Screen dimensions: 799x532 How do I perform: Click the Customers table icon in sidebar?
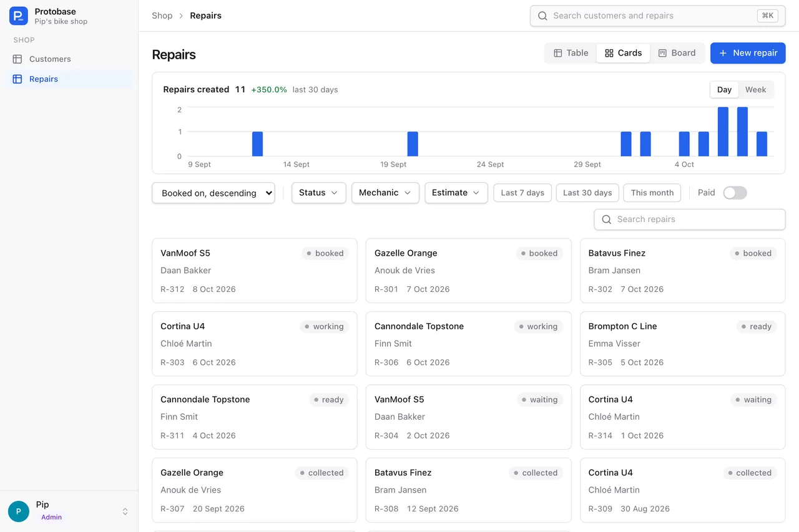click(x=17, y=59)
